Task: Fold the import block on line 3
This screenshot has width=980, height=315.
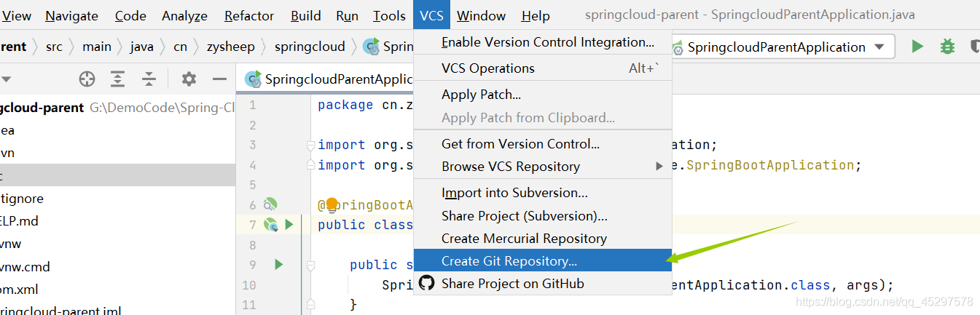Action: (x=311, y=145)
